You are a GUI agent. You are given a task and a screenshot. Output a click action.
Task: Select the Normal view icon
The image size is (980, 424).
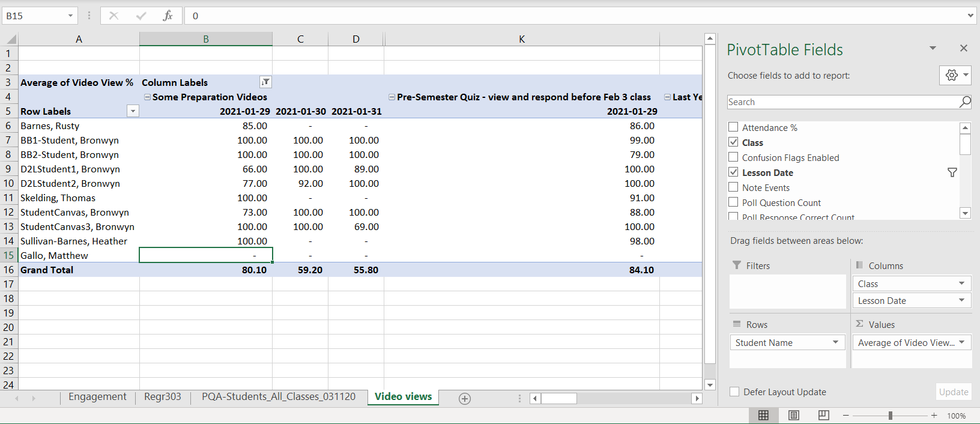(x=764, y=416)
